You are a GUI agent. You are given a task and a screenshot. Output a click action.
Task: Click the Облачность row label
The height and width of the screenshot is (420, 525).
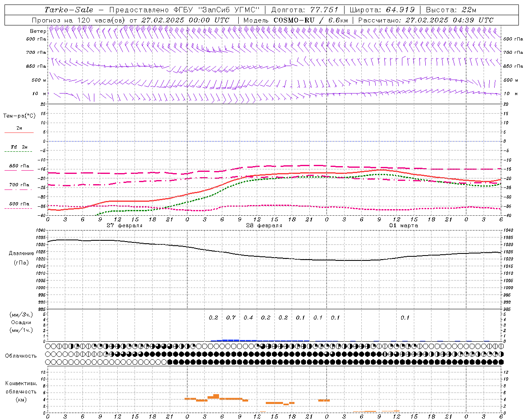coord(21,356)
